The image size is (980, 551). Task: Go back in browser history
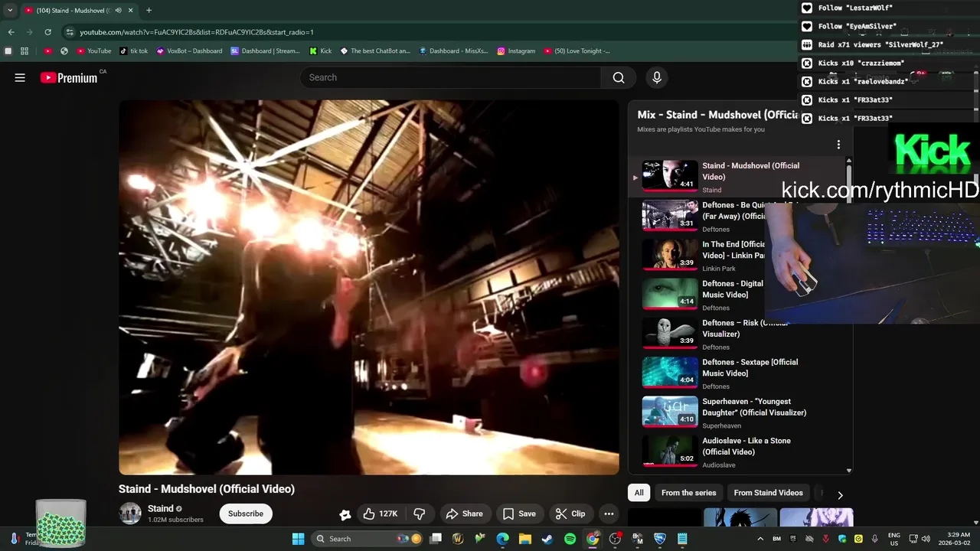tap(11, 32)
